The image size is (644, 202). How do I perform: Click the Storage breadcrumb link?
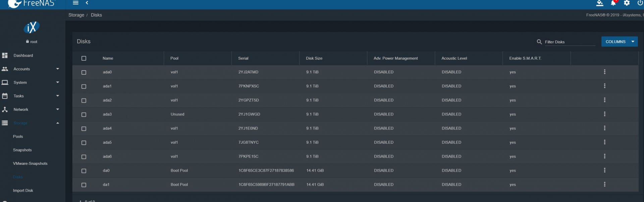76,15
